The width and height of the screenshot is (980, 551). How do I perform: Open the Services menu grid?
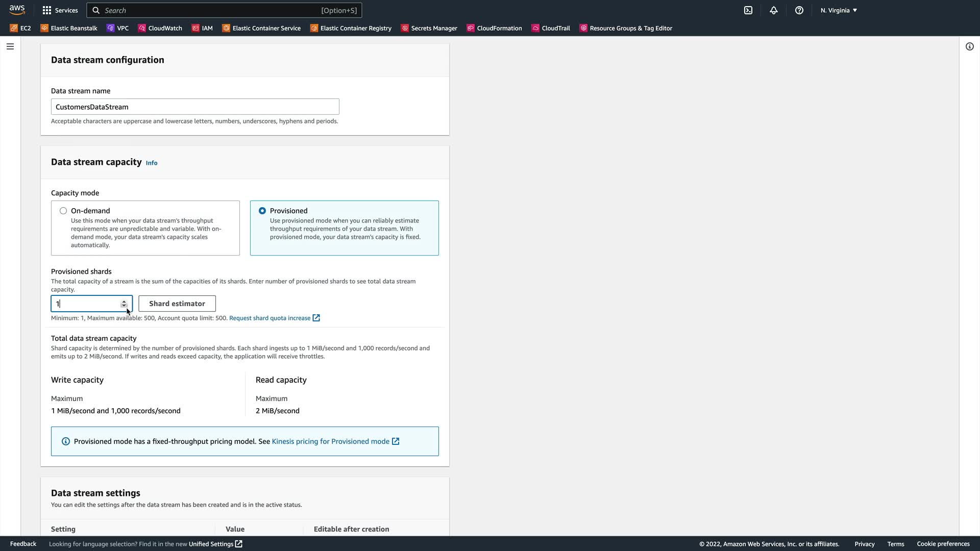point(60,10)
